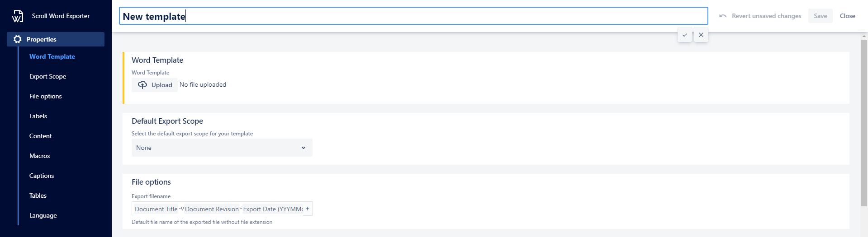Click the Scroll Word Exporter logo icon

tap(17, 16)
